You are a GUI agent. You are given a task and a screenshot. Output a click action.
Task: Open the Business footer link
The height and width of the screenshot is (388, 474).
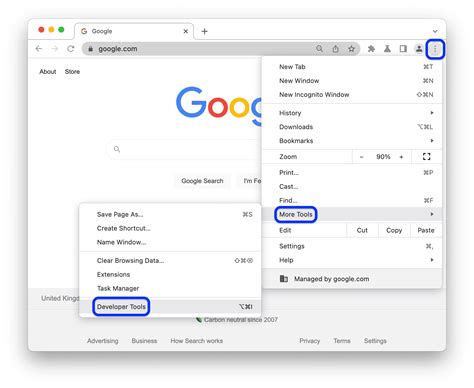point(144,341)
